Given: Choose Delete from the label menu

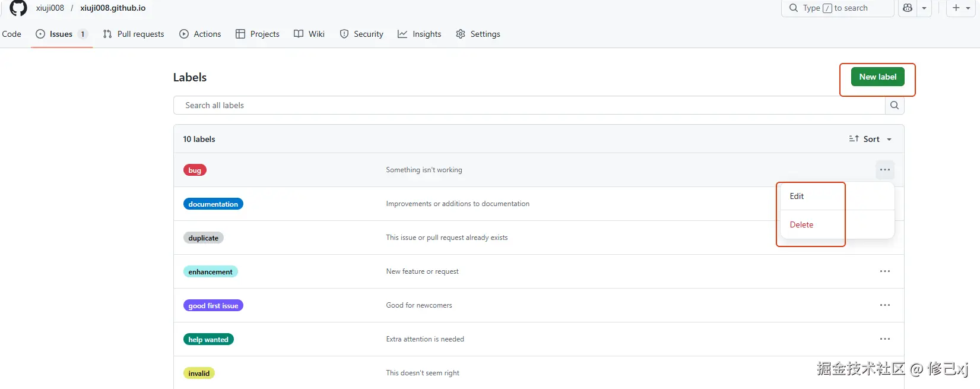Looking at the screenshot, I should click(x=801, y=224).
